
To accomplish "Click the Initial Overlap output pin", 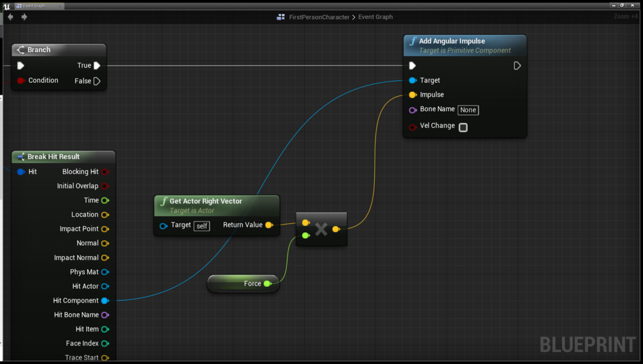I will coord(105,186).
